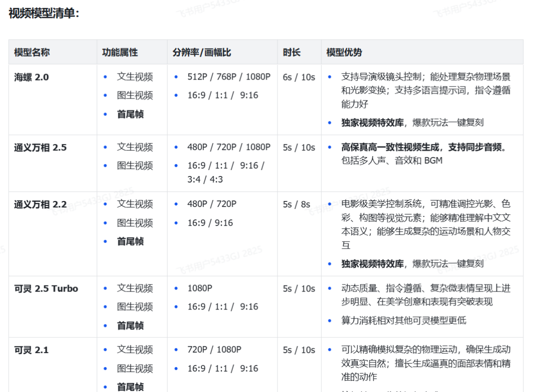Select the 分辨率/画幅比 column header
The image size is (540, 392).
pyautogui.click(x=202, y=52)
